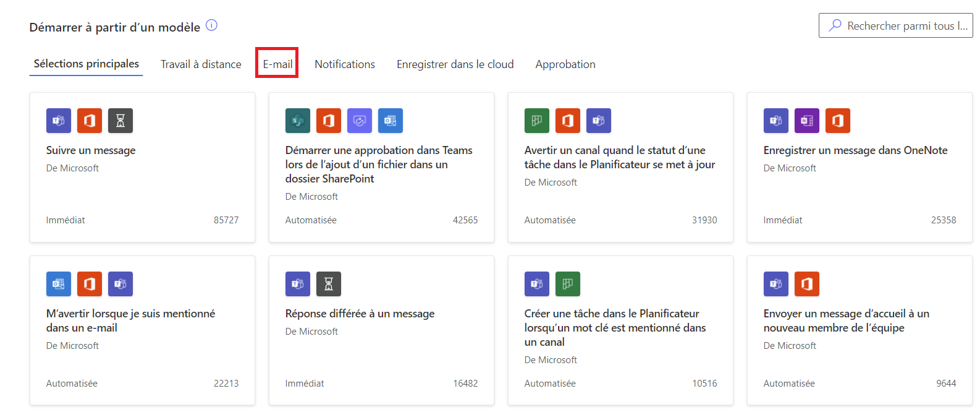
Task: Go to the Approbation tab
Action: 565,64
